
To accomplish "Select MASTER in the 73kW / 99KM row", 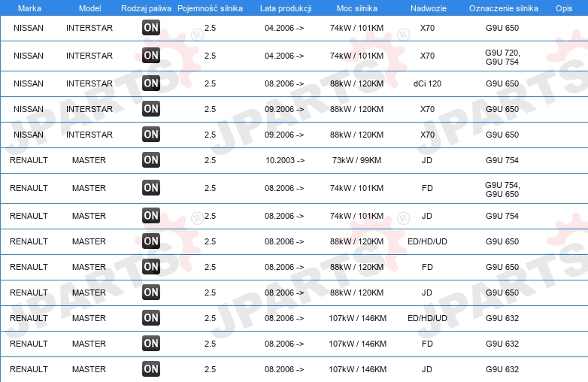I will pyautogui.click(x=89, y=160).
